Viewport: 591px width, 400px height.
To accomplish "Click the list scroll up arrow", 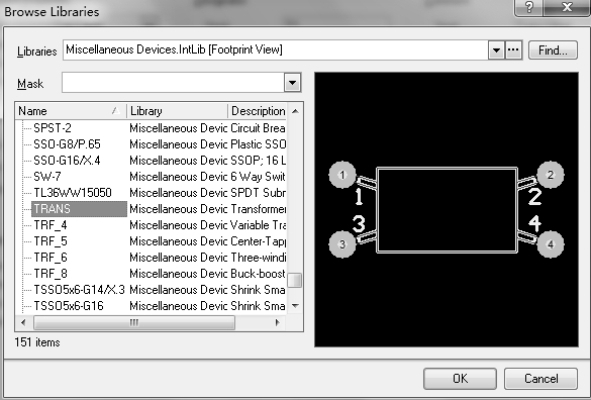I will [295, 111].
